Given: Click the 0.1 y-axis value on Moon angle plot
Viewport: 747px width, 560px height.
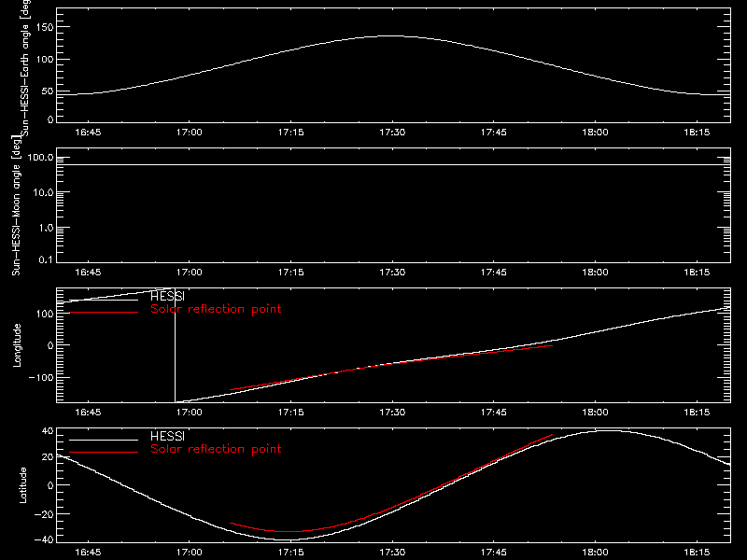Looking at the screenshot, I should (x=46, y=259).
